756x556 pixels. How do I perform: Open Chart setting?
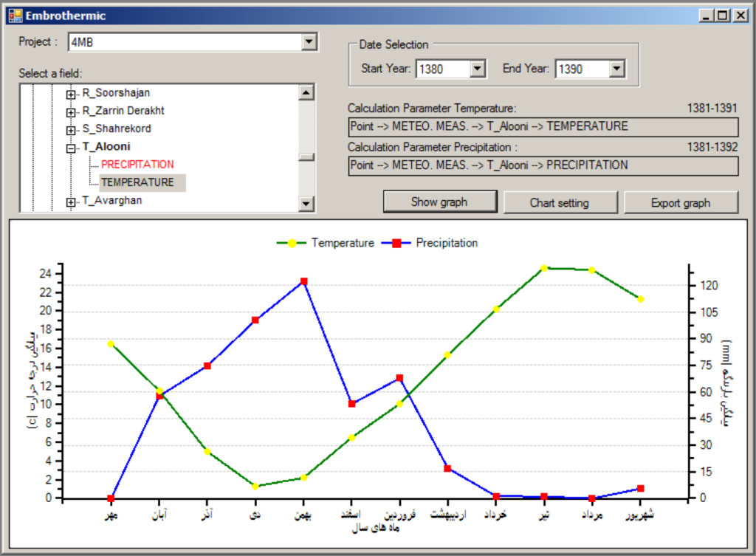[560, 202]
